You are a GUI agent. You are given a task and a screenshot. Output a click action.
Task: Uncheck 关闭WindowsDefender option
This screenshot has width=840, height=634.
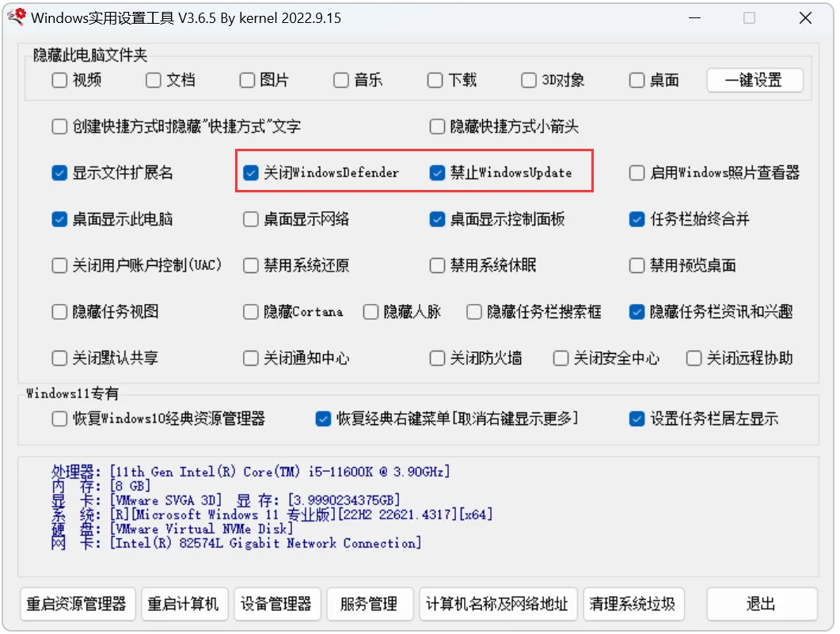tap(252, 173)
